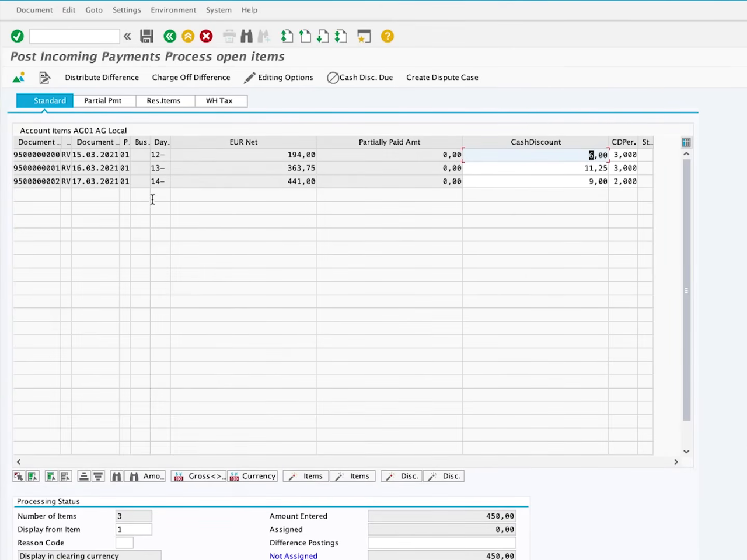Click the green Enter checkmark icon
This screenshot has width=747, height=560.
[18, 36]
